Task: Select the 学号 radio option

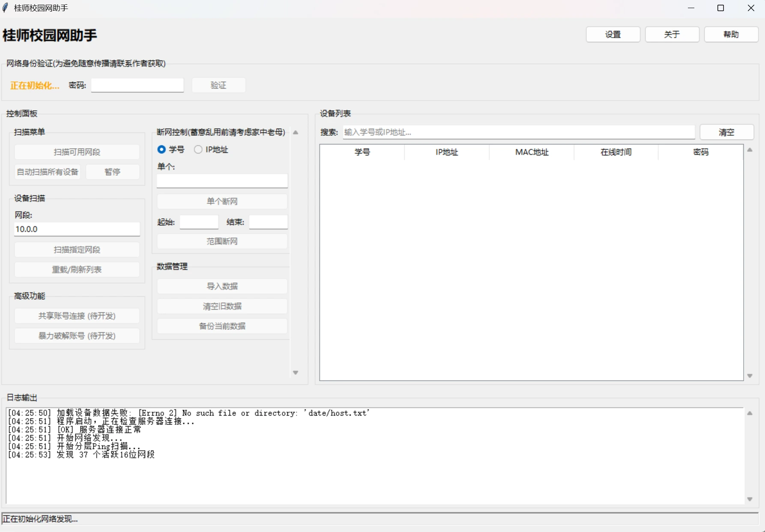Action: 161,149
